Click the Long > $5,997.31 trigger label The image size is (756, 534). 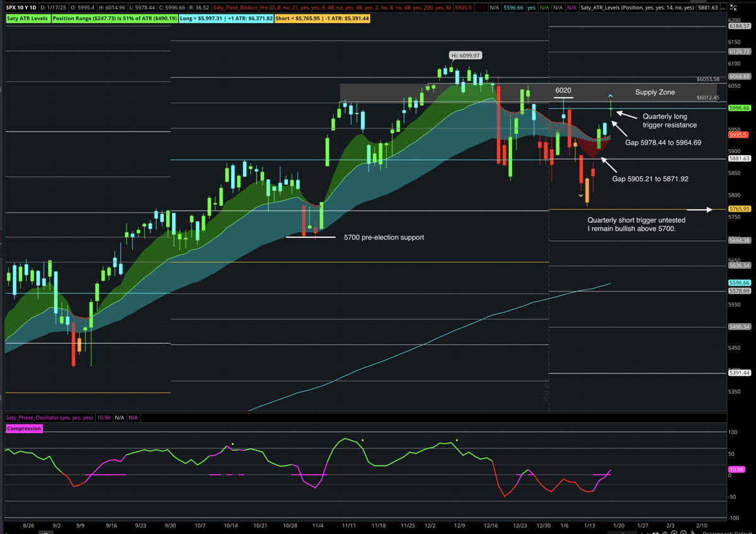[x=202, y=18]
